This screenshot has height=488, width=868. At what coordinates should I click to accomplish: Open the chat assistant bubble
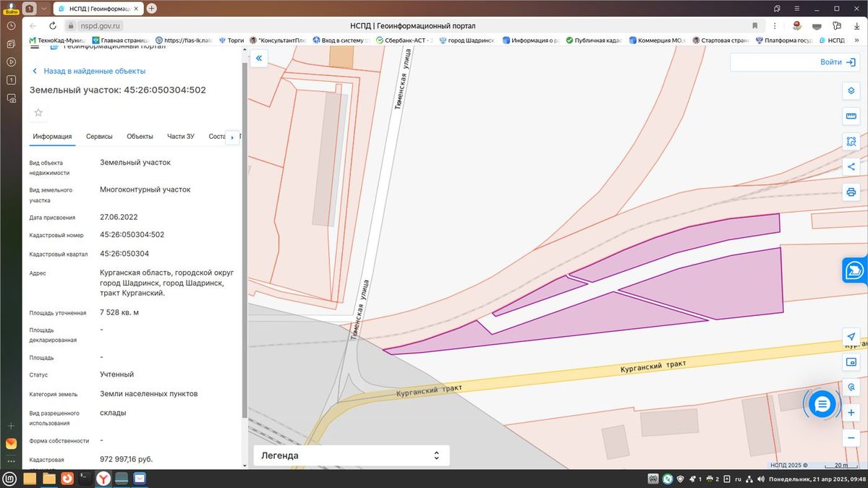pos(822,404)
